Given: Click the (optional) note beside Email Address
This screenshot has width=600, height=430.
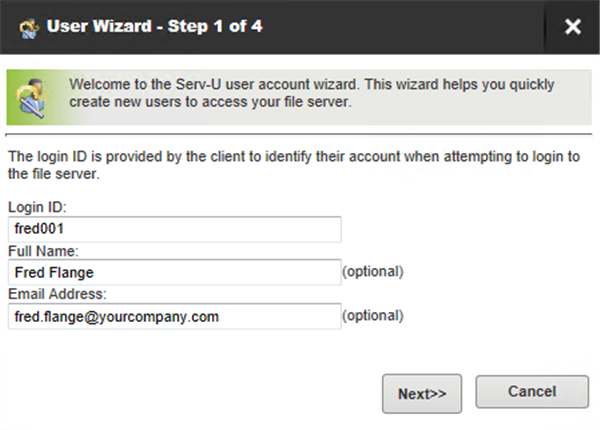Looking at the screenshot, I should click(373, 316).
